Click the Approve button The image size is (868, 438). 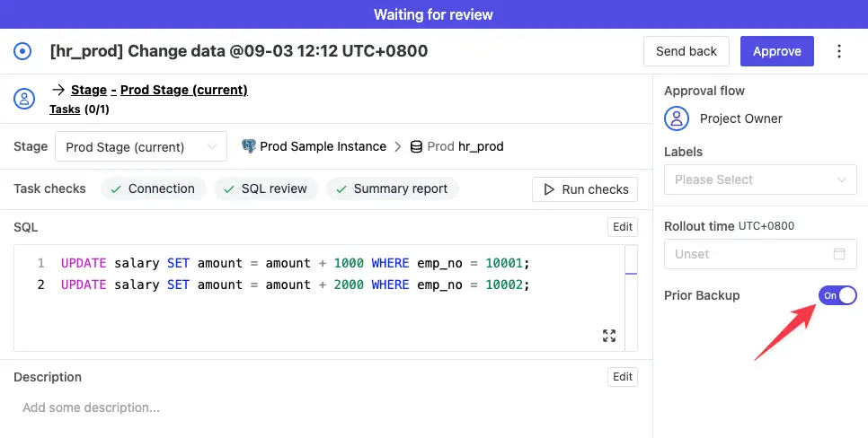point(777,51)
